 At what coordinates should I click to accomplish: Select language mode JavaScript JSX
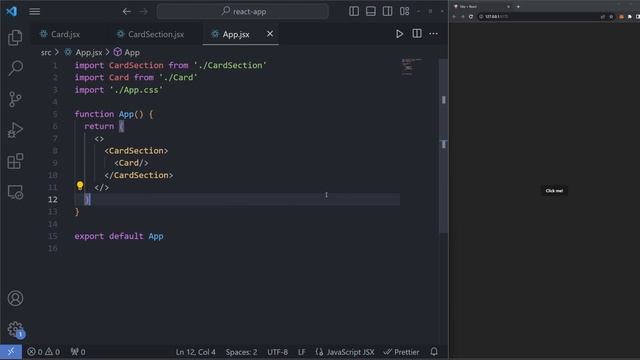tap(345, 352)
